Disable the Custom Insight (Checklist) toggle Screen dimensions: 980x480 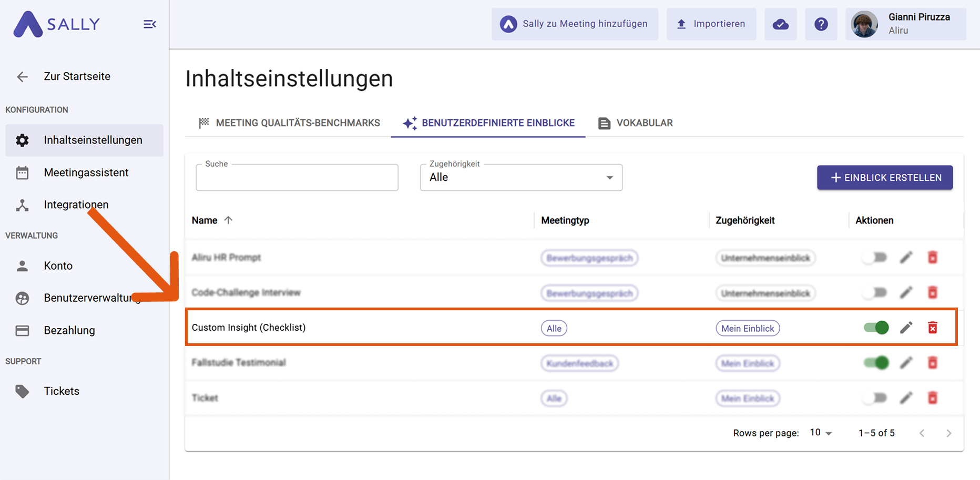(x=876, y=328)
